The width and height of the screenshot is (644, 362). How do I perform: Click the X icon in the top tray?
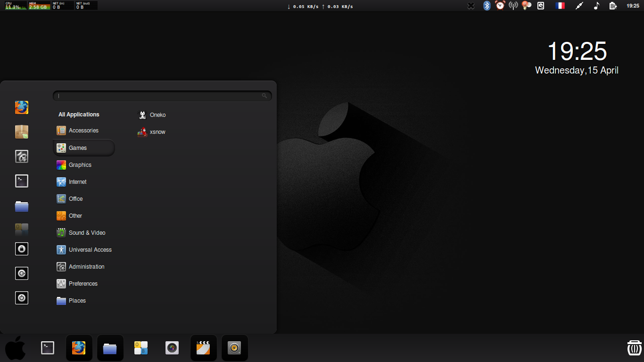point(471,6)
